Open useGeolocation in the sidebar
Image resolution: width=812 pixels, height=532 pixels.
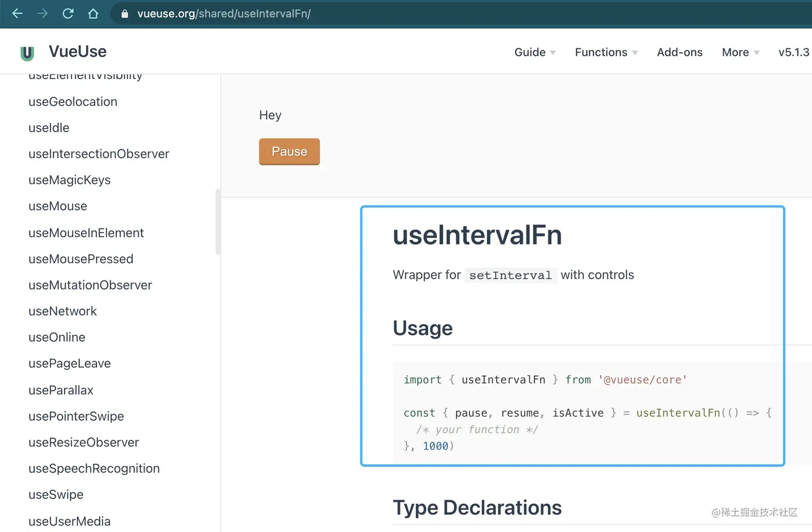(x=73, y=102)
